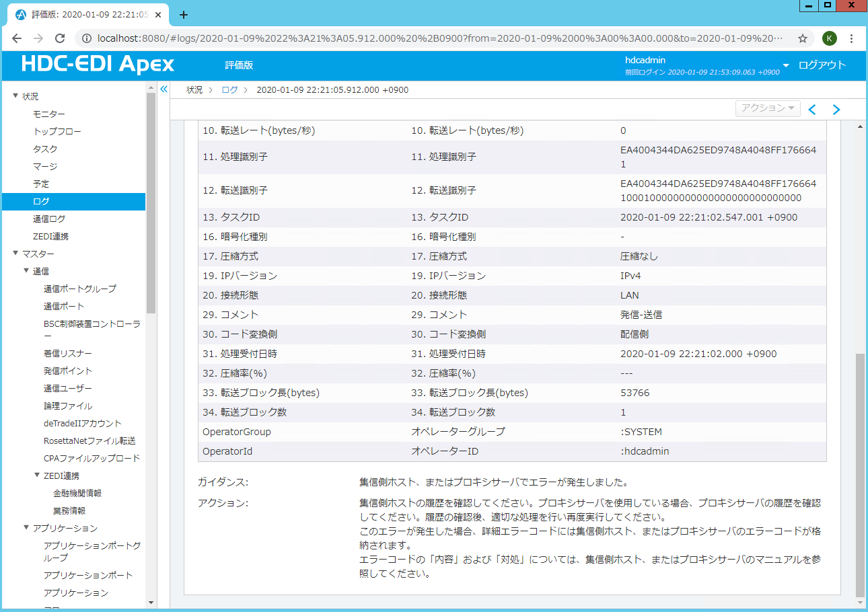The width and height of the screenshot is (868, 612).
Task: Open a new browser tab
Action: (184, 14)
